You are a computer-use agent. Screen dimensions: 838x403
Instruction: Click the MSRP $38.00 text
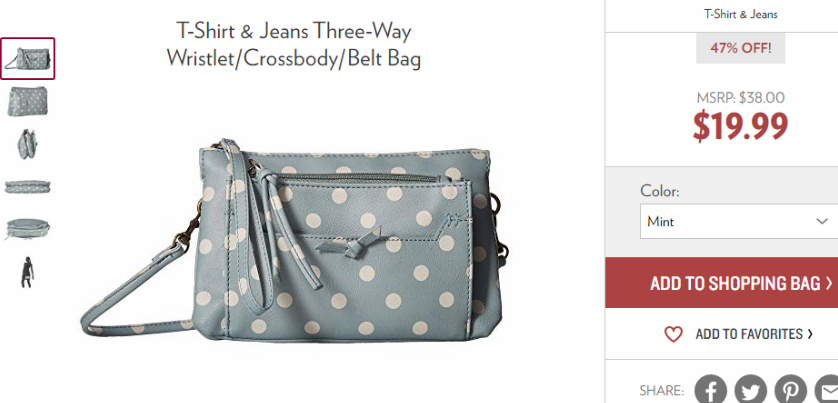(740, 98)
